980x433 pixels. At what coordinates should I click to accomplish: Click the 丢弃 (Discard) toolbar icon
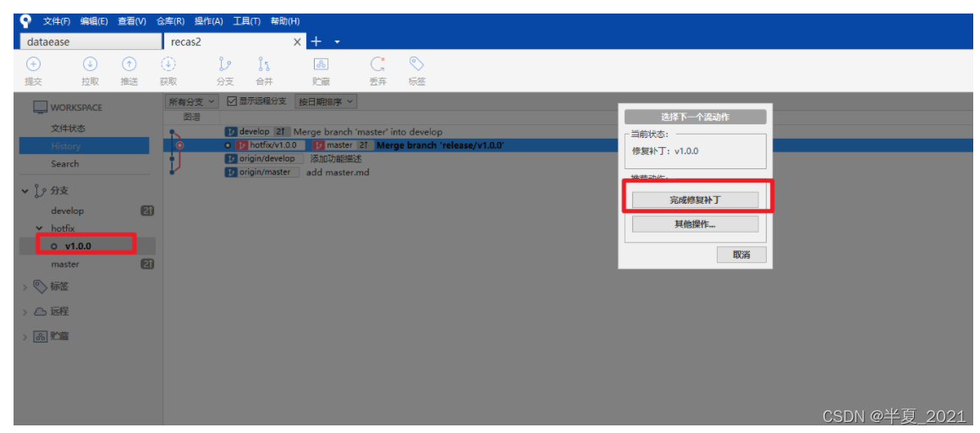pos(377,63)
